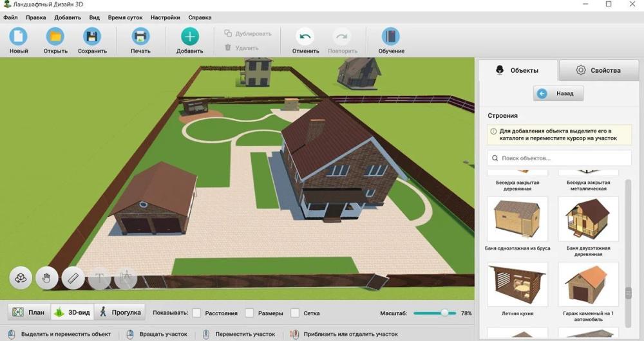Viewport: 644px width, 341px height.
Task: Select the ruler measuring tool
Action: pyautogui.click(x=73, y=278)
